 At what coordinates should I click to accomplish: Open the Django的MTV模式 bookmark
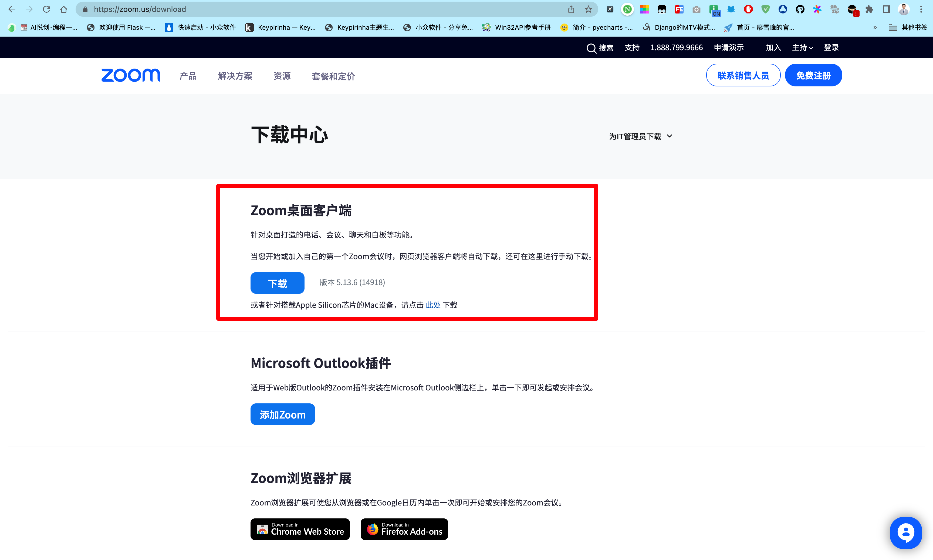click(679, 27)
